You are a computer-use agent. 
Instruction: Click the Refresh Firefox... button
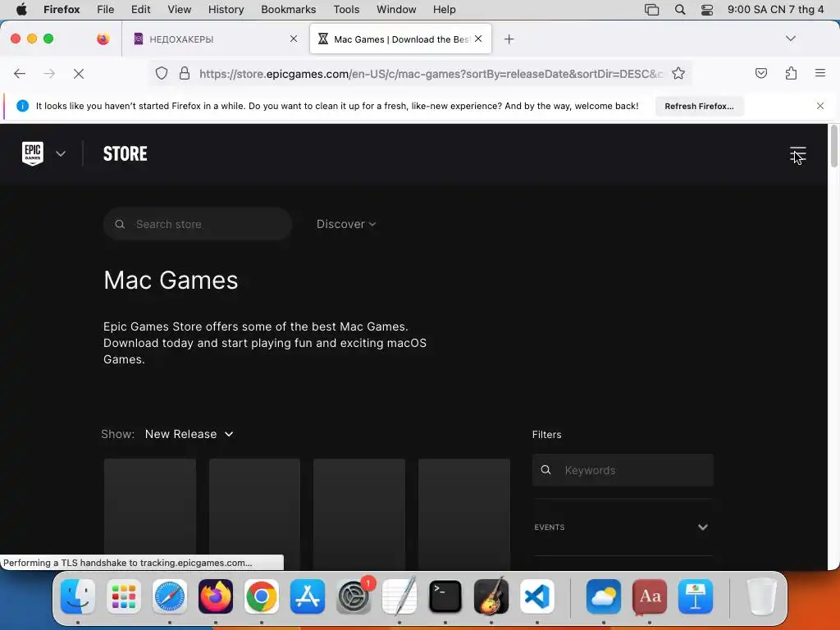pos(699,106)
